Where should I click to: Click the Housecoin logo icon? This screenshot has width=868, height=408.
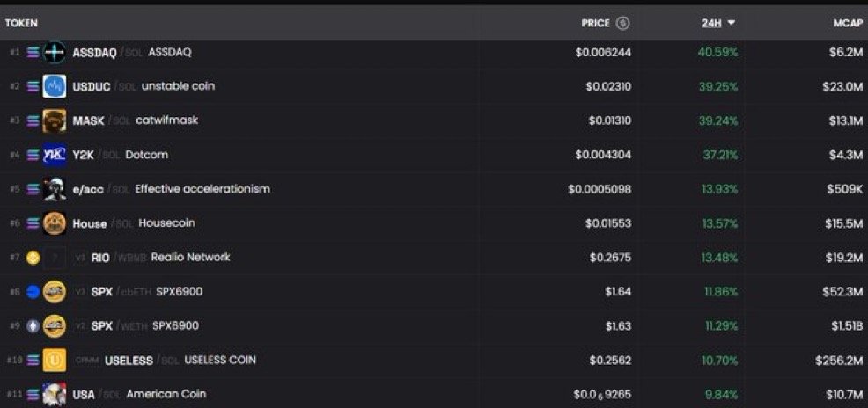coord(55,223)
